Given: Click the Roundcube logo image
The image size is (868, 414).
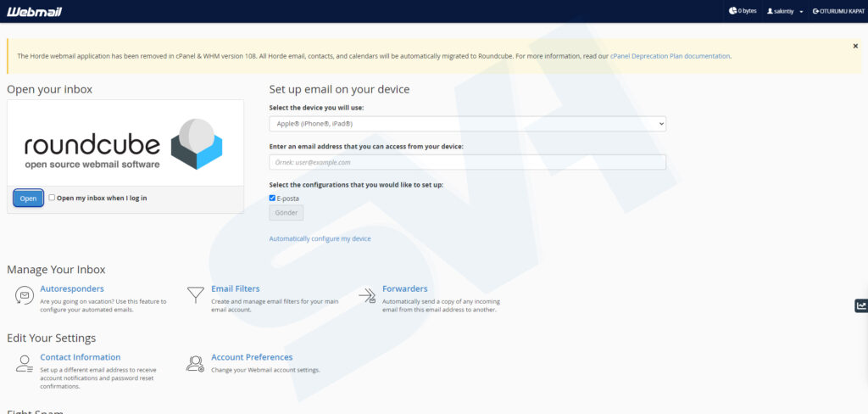Looking at the screenshot, I should [x=125, y=143].
